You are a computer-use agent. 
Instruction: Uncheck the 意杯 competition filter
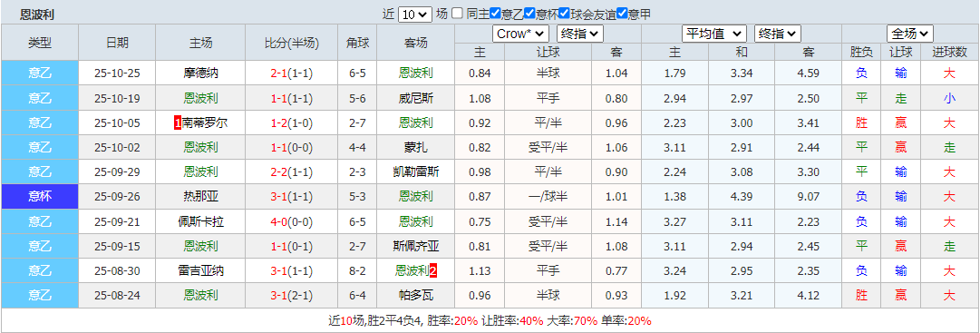pyautogui.click(x=530, y=13)
